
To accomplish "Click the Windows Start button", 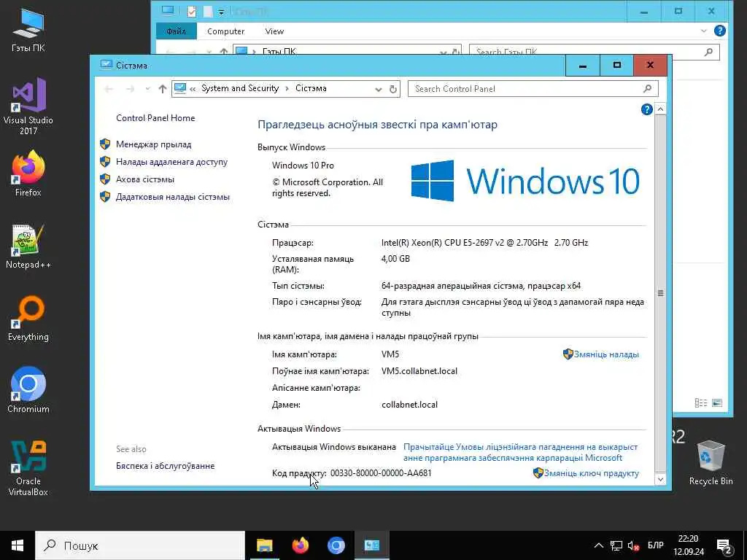I will tap(18, 545).
